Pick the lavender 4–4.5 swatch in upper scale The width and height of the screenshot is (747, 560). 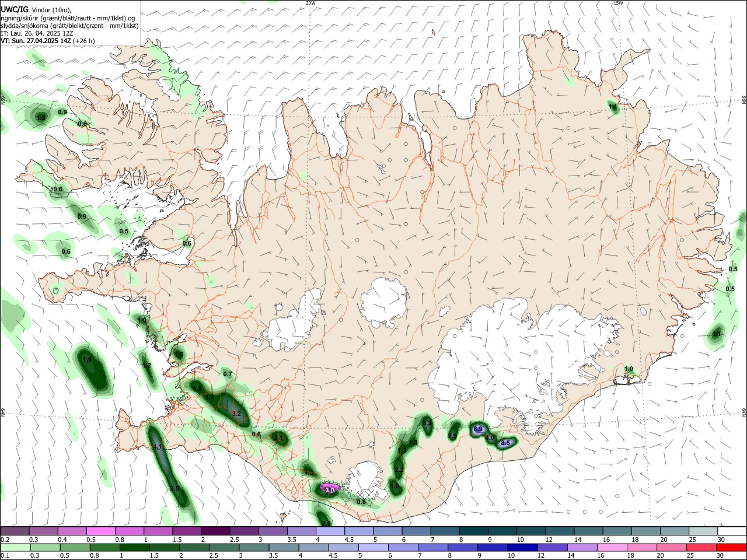330,531
